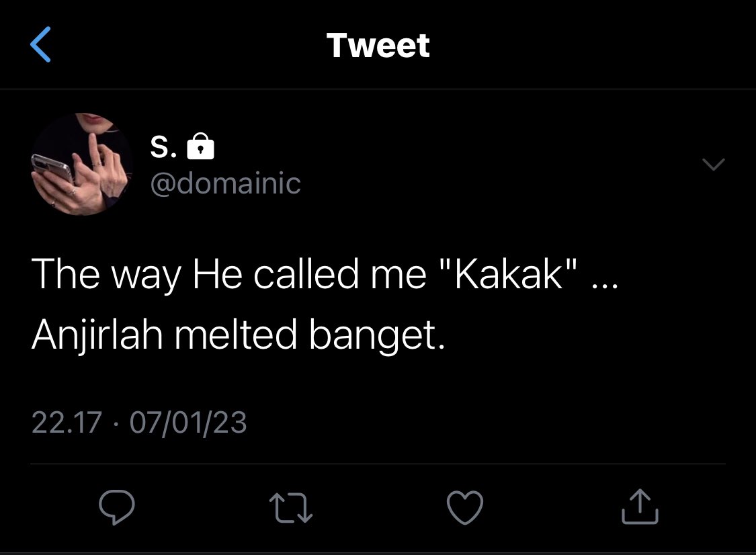Viewport: 756px width, 555px height.
Task: Tap the reply speech bubble icon
Action: point(117,507)
